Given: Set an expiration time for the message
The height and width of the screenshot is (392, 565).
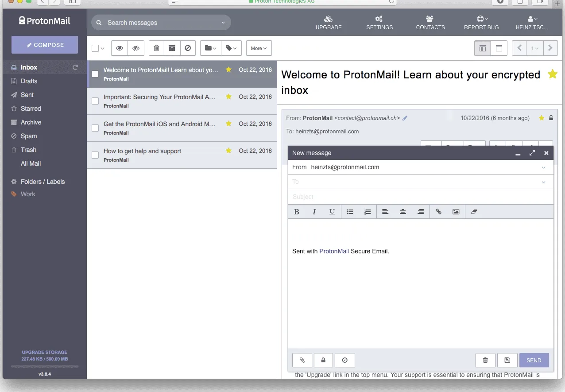Looking at the screenshot, I should coord(344,360).
